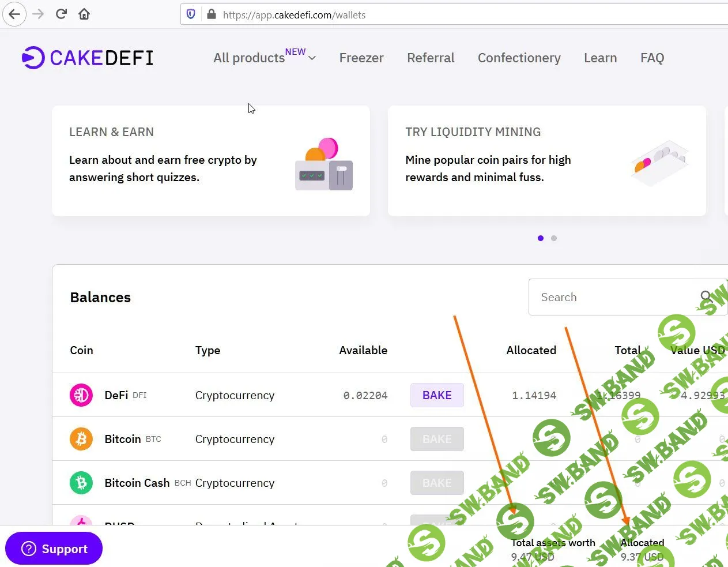Reload the page with the refresh icon
Image resolution: width=728 pixels, height=567 pixels.
61,14
